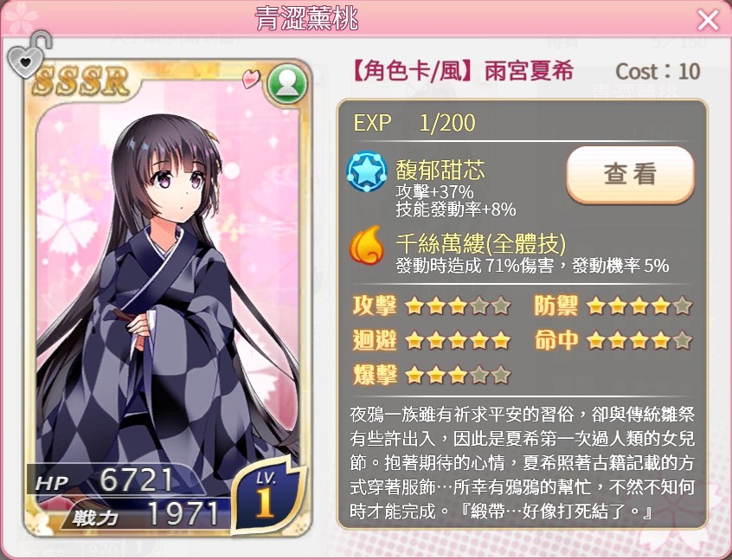Click the 攻擊 star rating row
The width and height of the screenshot is (732, 560).
[x=432, y=306]
